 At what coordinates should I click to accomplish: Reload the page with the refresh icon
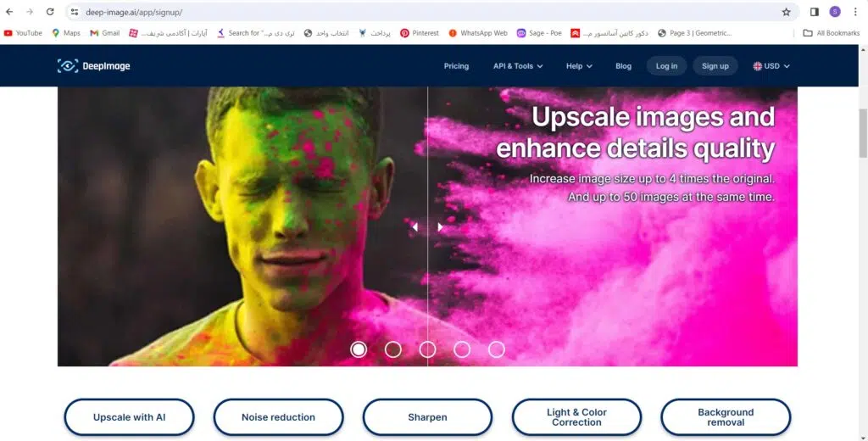pyautogui.click(x=50, y=12)
